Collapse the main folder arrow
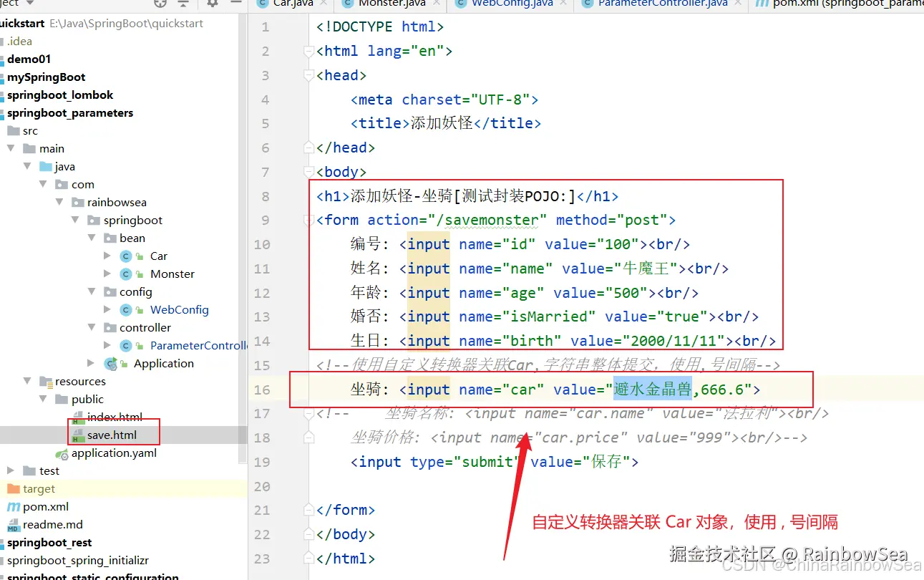 pyautogui.click(x=11, y=149)
